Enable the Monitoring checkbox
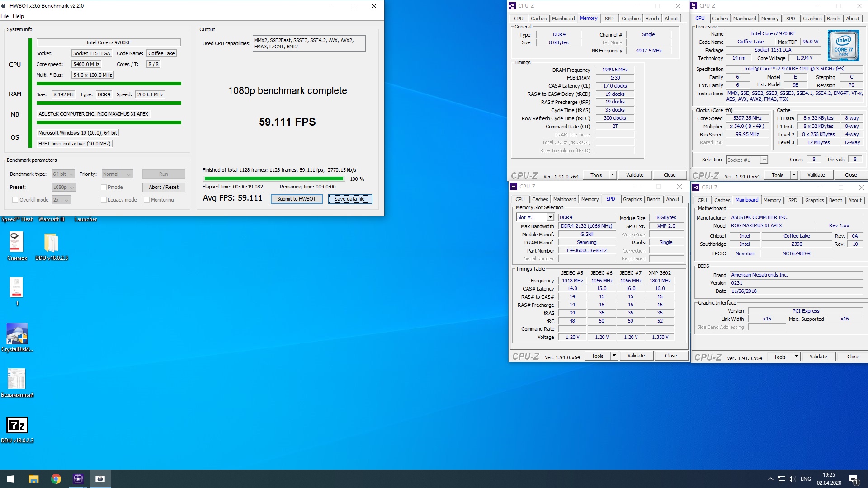868x488 pixels. pyautogui.click(x=146, y=200)
